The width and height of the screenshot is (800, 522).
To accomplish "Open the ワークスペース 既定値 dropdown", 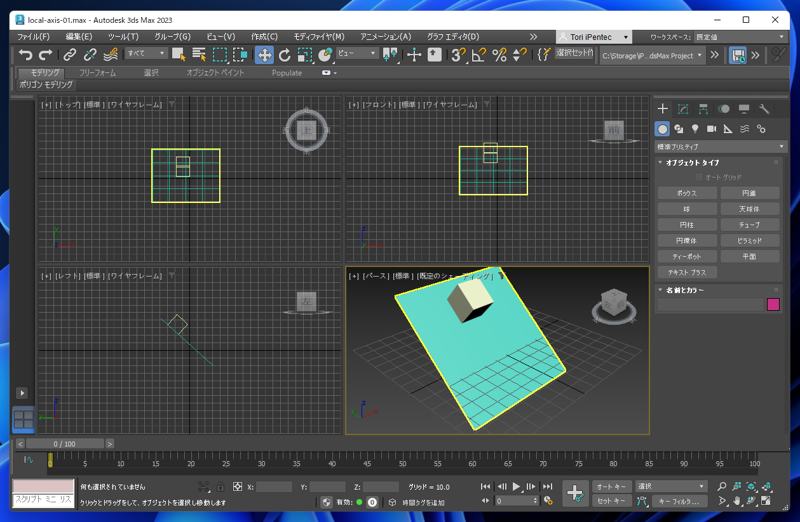I will pyautogui.click(x=739, y=37).
